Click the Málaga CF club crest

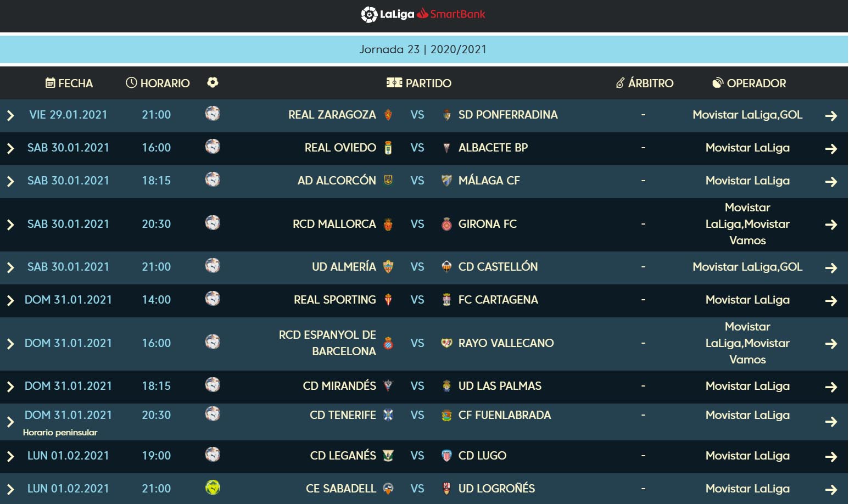click(446, 181)
